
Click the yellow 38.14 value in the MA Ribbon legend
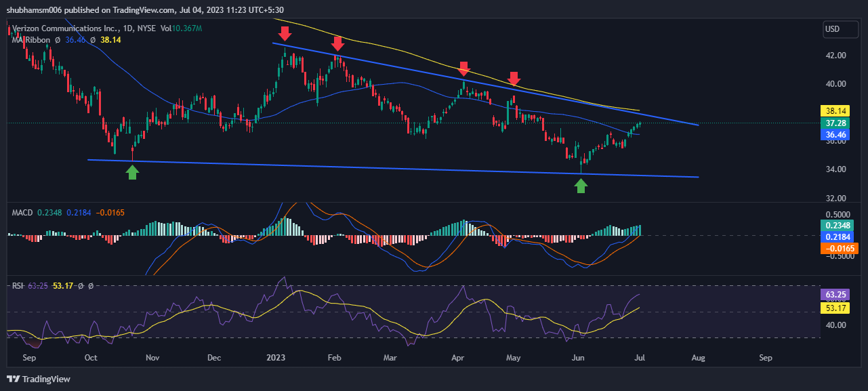pos(110,40)
